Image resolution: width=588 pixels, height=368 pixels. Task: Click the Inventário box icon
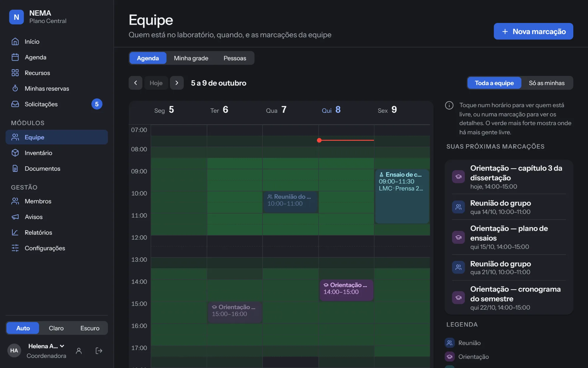pos(15,153)
